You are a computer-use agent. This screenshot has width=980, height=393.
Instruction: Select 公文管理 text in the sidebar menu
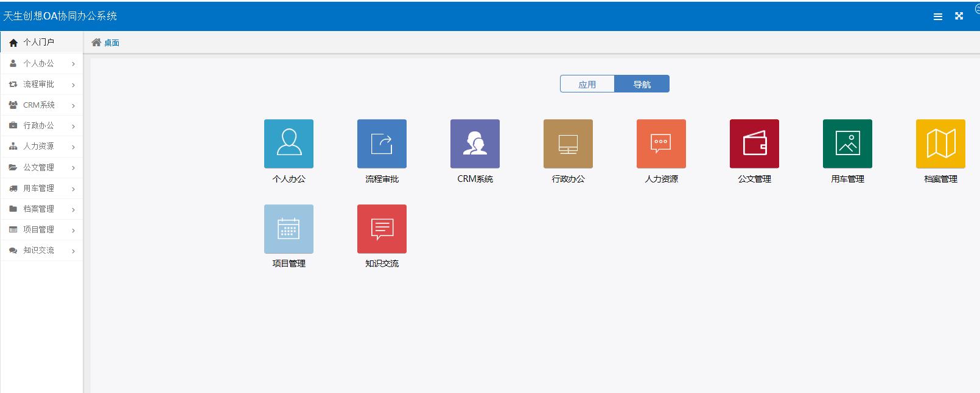point(38,167)
